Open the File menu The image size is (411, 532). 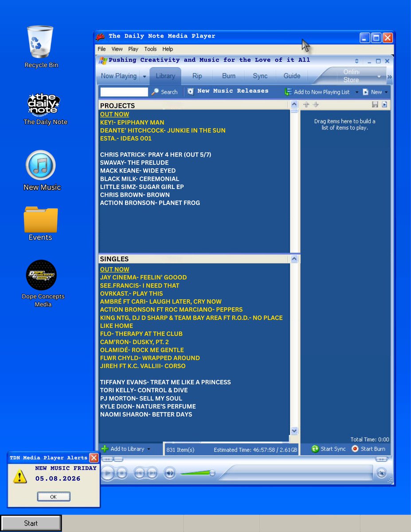click(x=102, y=49)
